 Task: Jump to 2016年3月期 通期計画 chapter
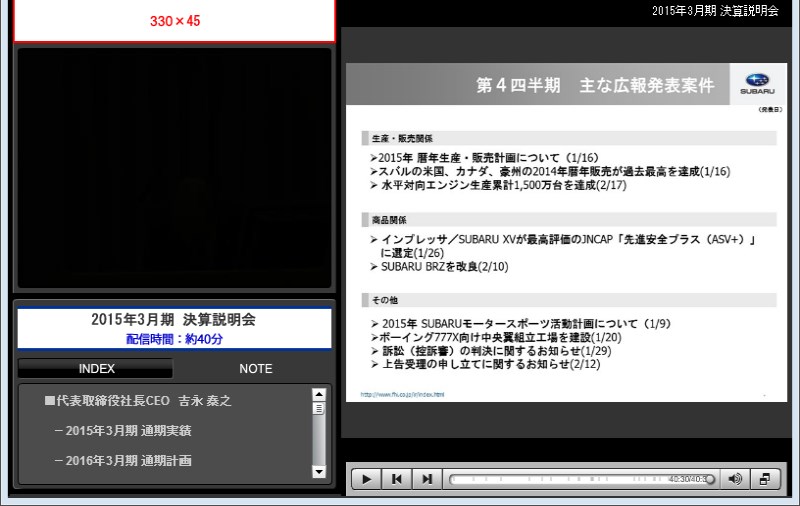[x=123, y=461]
